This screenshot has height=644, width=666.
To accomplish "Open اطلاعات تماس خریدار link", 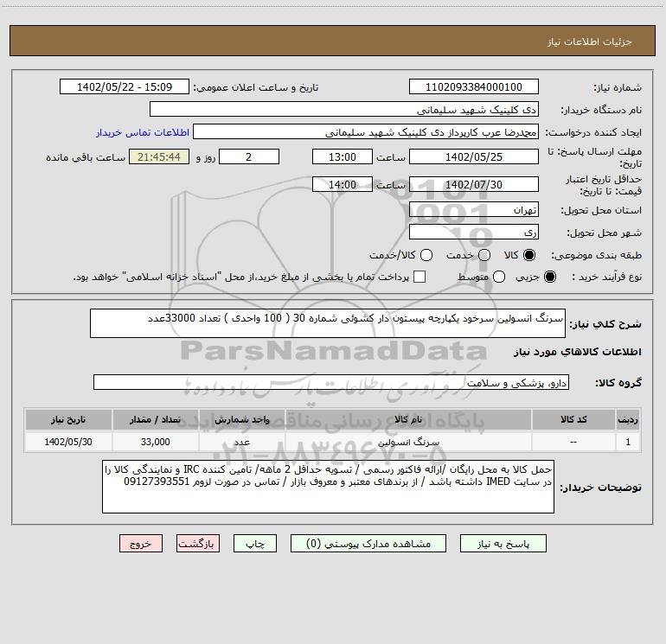I will pos(143,132).
